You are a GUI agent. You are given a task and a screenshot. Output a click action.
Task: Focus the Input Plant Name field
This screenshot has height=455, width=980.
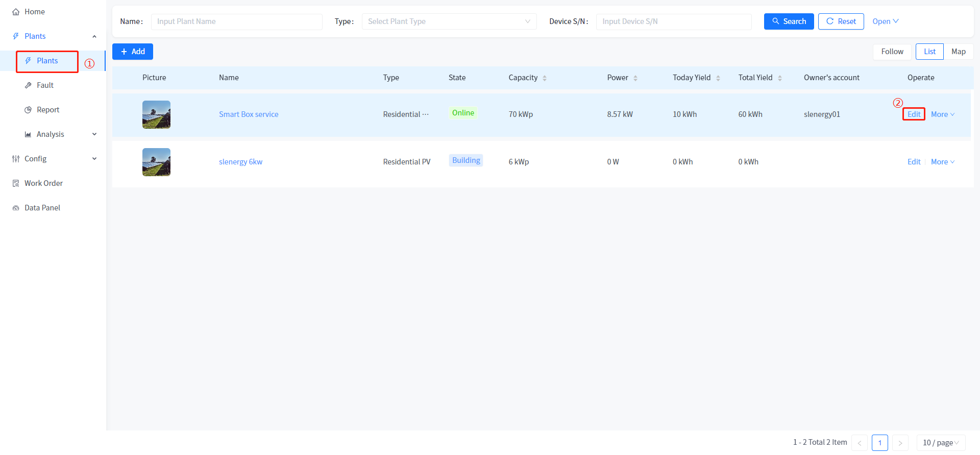(236, 21)
